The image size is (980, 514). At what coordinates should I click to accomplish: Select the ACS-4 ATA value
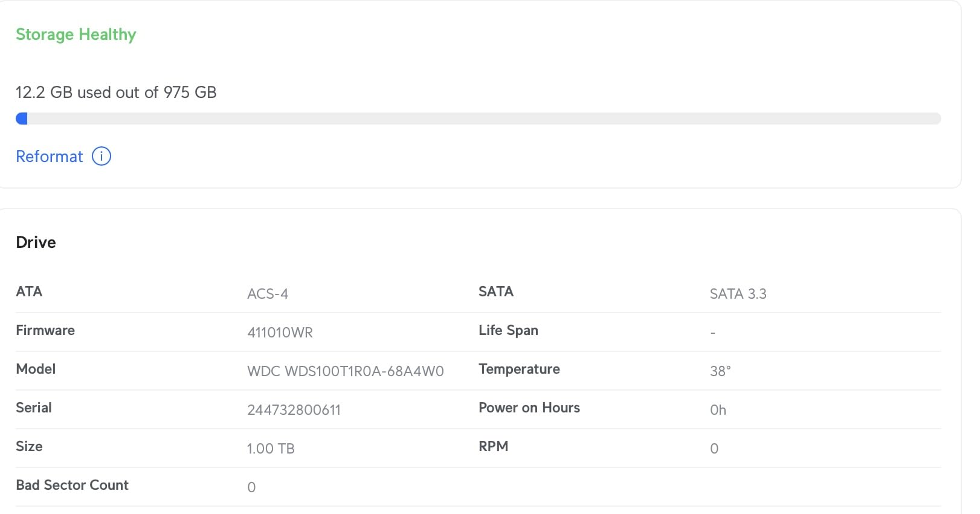click(268, 294)
